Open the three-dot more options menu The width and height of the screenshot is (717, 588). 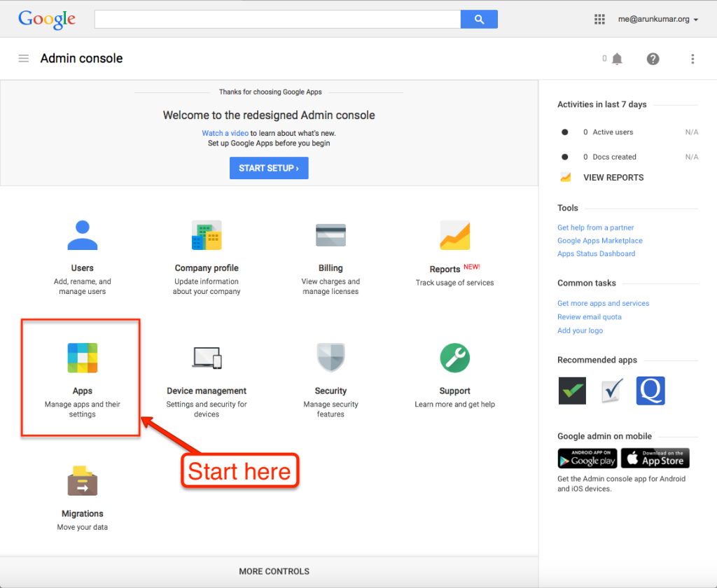tap(692, 59)
